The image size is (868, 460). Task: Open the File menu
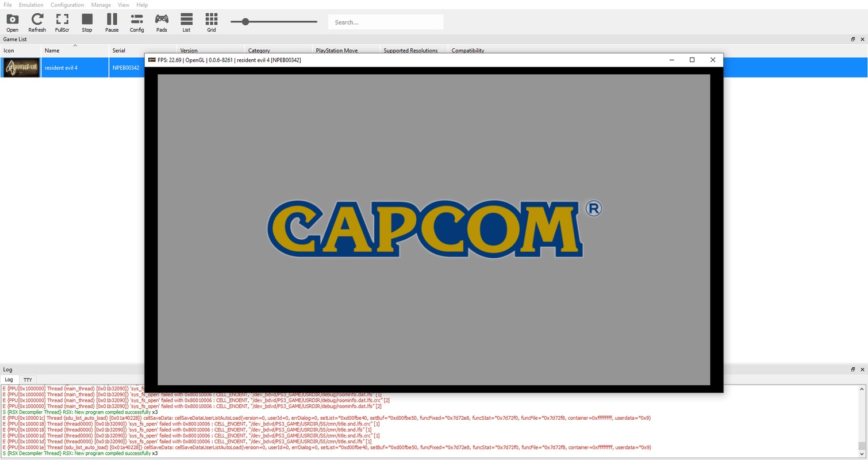pyautogui.click(x=7, y=5)
